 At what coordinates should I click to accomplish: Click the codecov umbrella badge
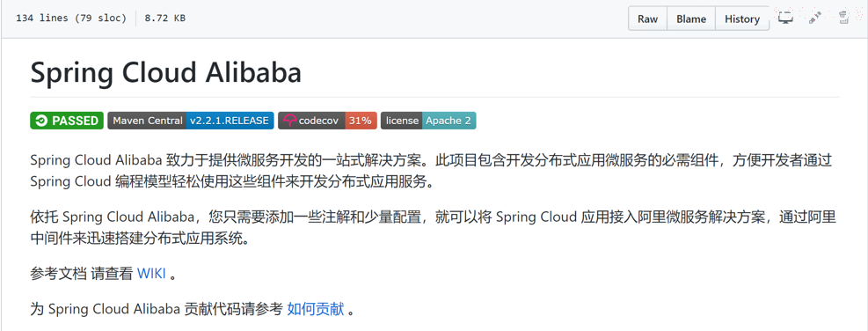(328, 121)
